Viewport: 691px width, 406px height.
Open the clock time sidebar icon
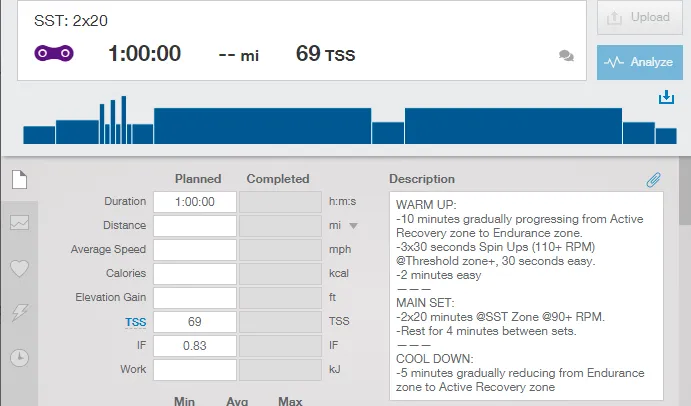coord(19,358)
